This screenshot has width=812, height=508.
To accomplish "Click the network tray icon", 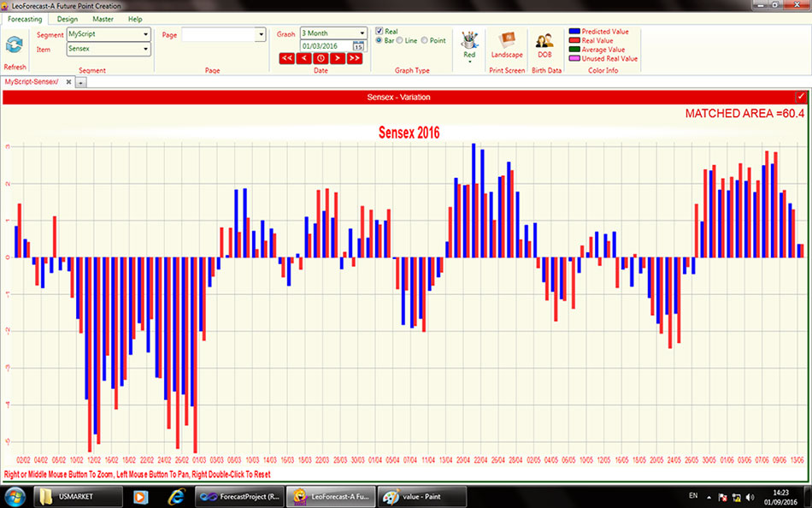I will pyautogui.click(x=737, y=498).
